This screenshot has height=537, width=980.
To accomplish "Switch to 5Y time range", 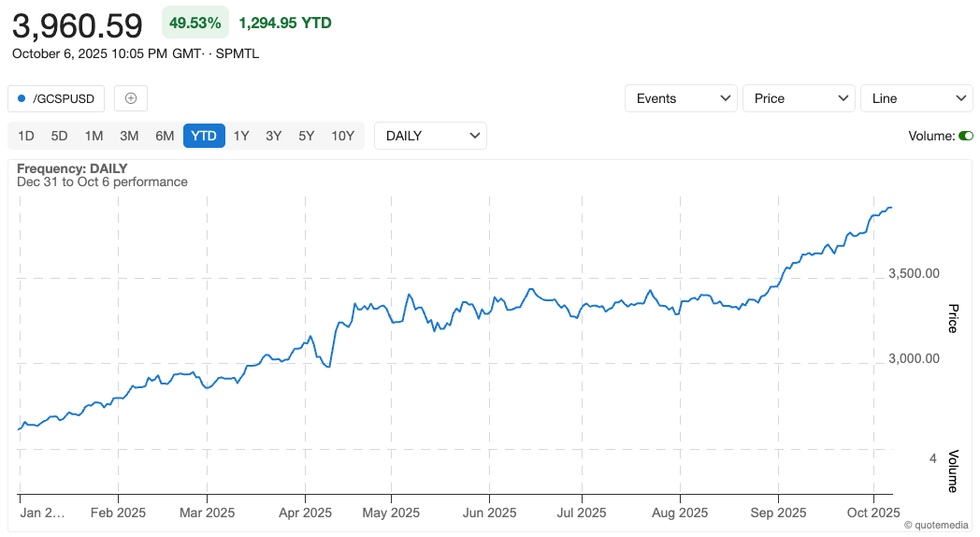I will pos(306,136).
